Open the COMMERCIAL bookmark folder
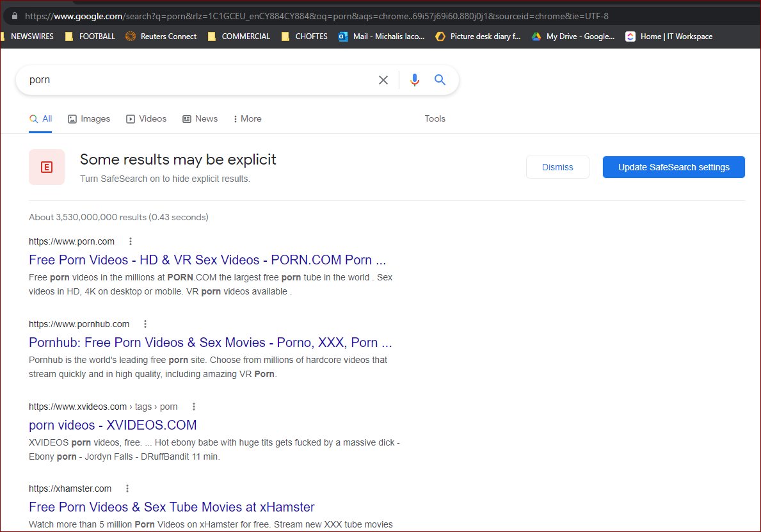The width and height of the screenshot is (761, 532). click(239, 36)
